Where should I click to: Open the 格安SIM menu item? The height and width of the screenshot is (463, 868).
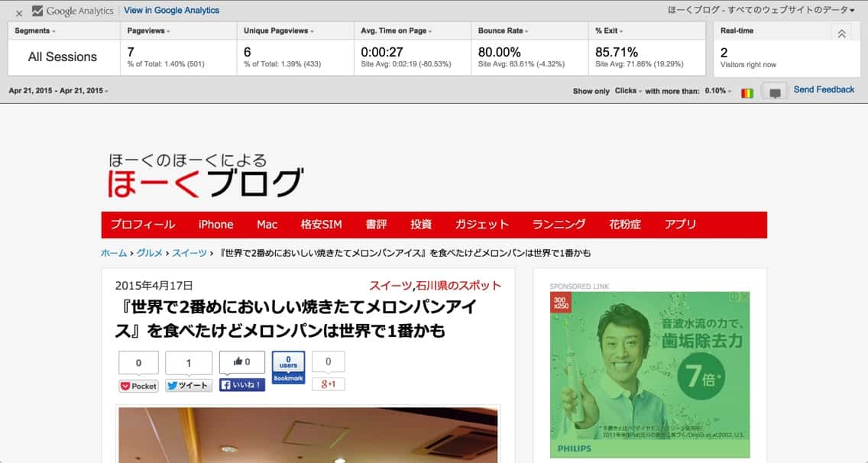tap(321, 225)
